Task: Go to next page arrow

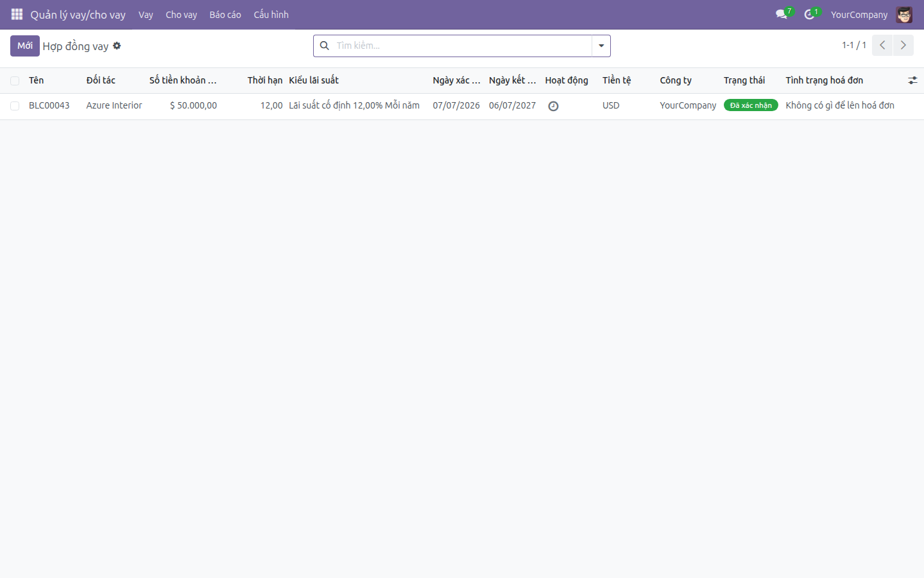Action: (x=903, y=45)
